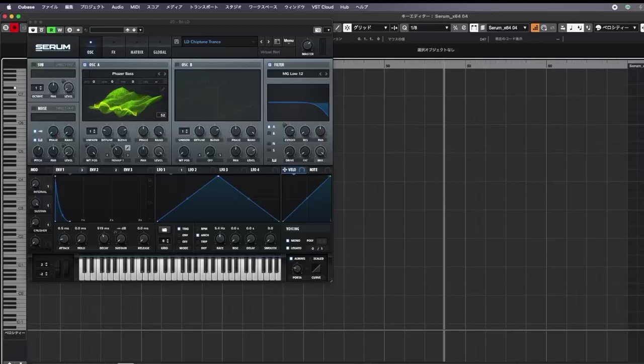The width and height of the screenshot is (644, 364).
Task: Click the OSC A LEVEL knob
Action: click(158, 151)
